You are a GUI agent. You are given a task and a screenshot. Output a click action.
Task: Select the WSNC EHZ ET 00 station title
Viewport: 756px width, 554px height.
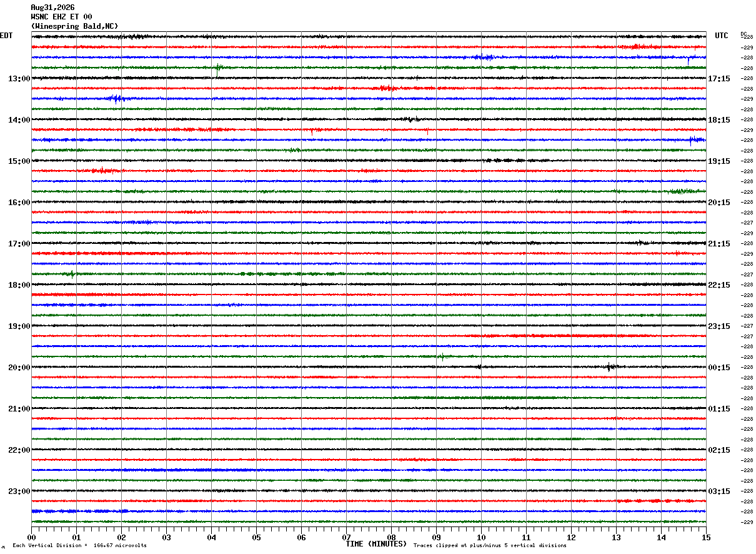(x=61, y=17)
